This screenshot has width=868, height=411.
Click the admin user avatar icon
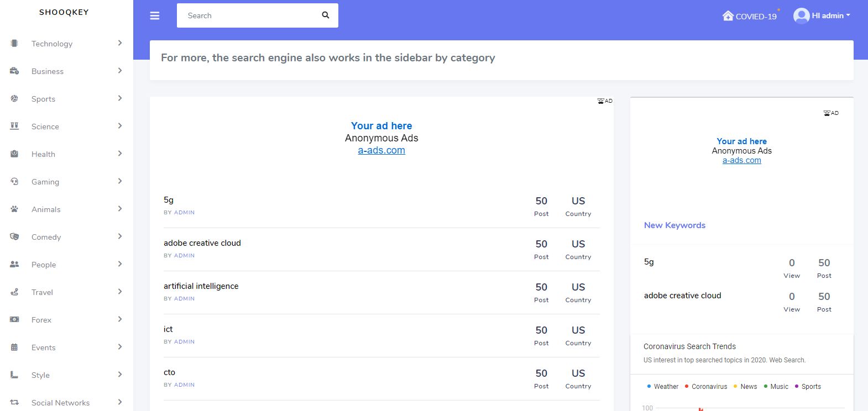(801, 16)
